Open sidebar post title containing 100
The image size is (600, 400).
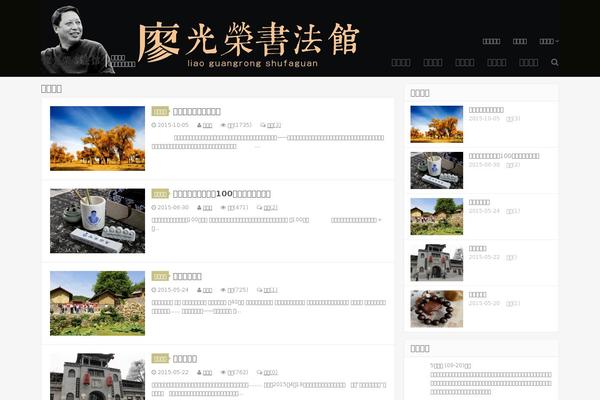[504, 156]
